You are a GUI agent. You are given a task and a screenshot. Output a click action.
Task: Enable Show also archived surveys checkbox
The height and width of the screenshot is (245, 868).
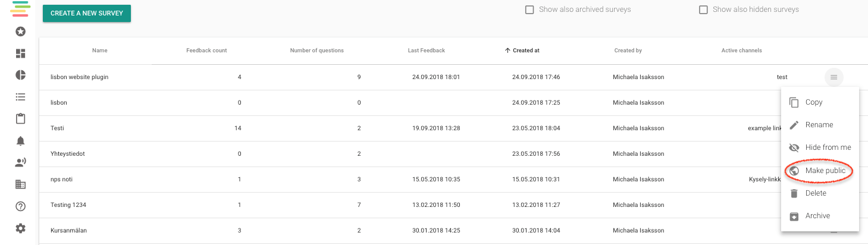pyautogui.click(x=529, y=10)
